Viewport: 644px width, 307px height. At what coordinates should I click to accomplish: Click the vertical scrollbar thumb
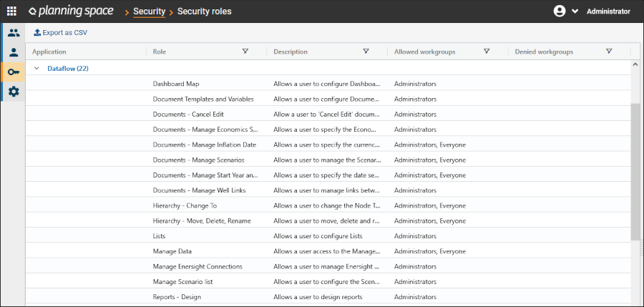tap(635, 172)
